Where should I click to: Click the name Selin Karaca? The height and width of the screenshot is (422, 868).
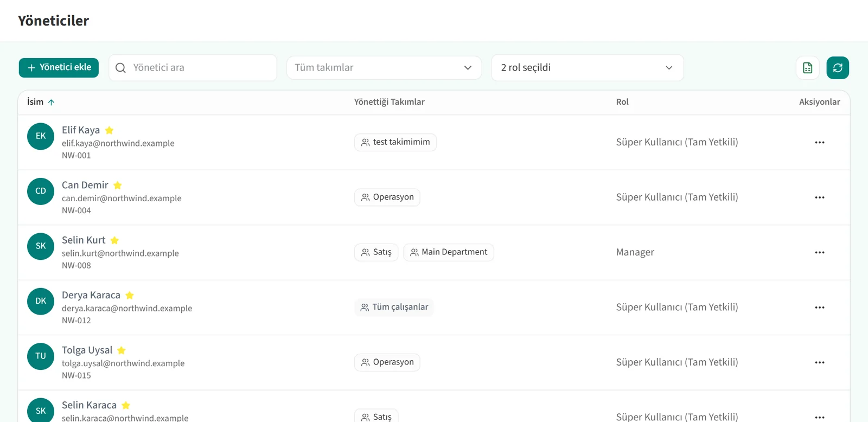tap(89, 405)
